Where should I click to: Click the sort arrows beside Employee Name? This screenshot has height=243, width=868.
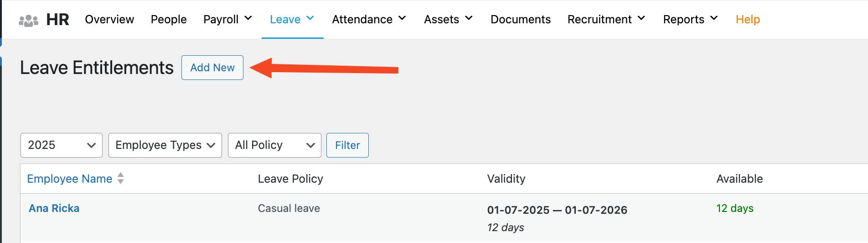click(x=120, y=178)
